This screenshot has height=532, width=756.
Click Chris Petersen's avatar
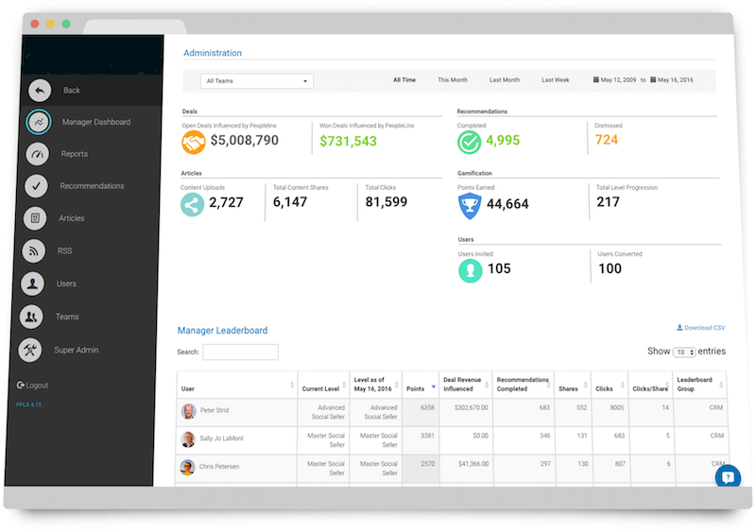[x=187, y=468]
